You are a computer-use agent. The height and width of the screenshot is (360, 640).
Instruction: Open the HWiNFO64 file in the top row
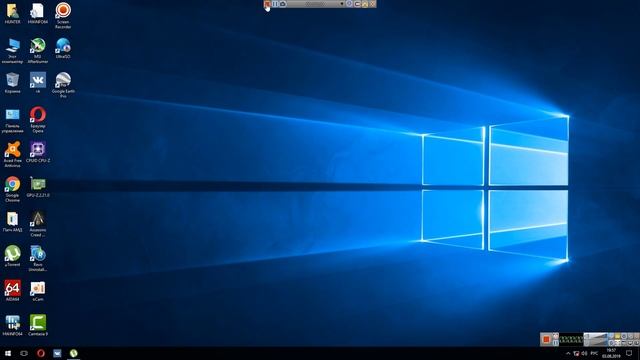point(38,13)
